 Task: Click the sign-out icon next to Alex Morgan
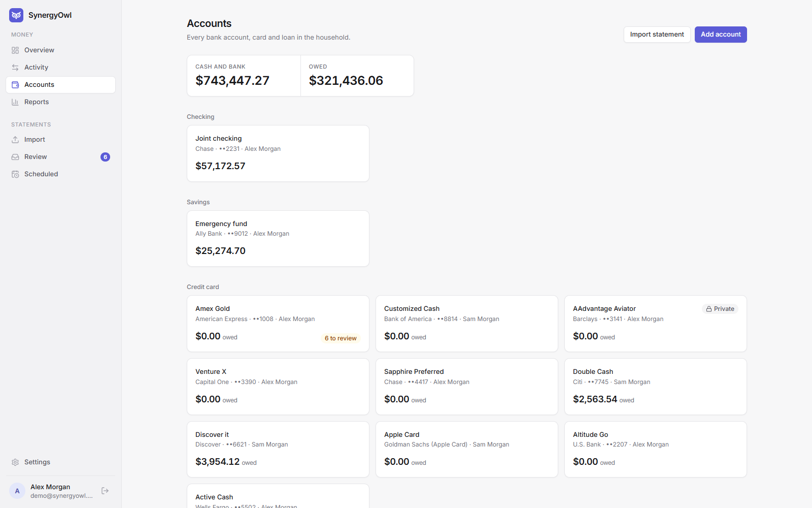pos(105,491)
